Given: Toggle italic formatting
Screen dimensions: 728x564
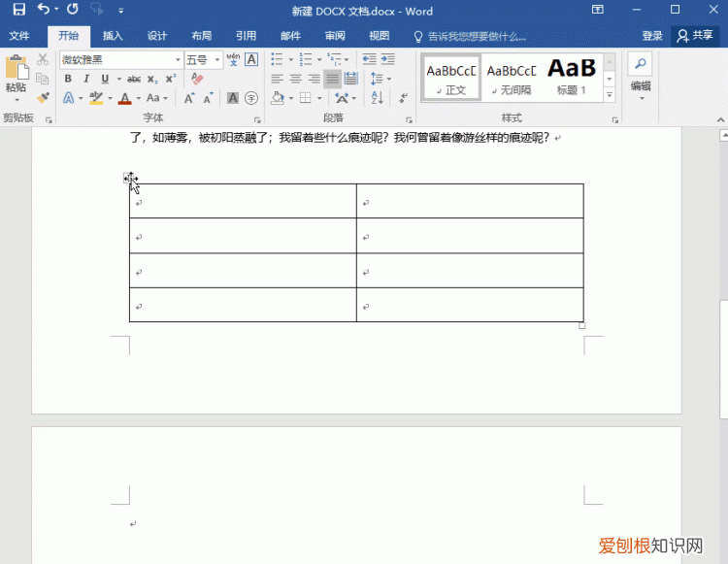Looking at the screenshot, I should coord(86,79).
